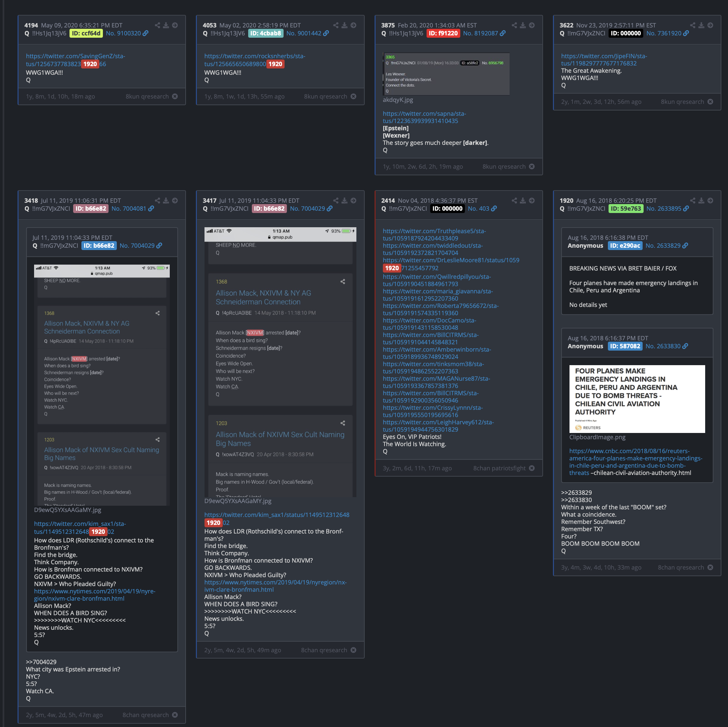
Task: Click the download icon on post 3417
Action: tap(344, 200)
